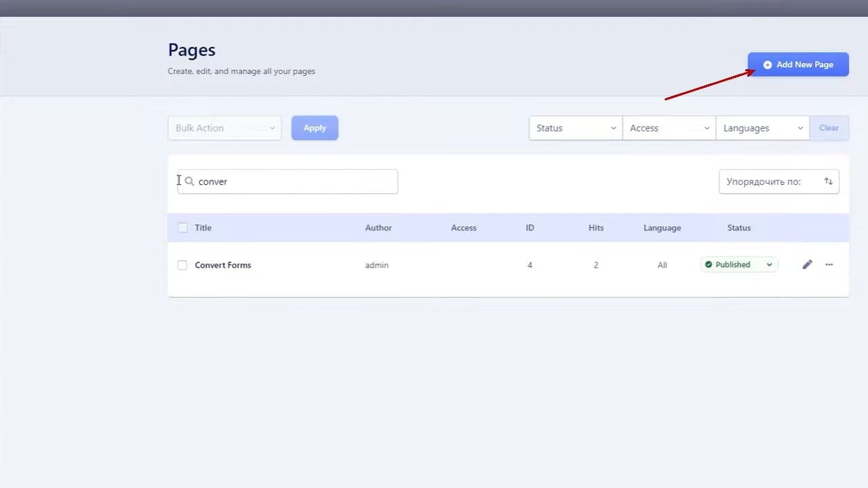Open the Access filter dropdown
Viewport: 868px width, 488px height.
coord(669,128)
